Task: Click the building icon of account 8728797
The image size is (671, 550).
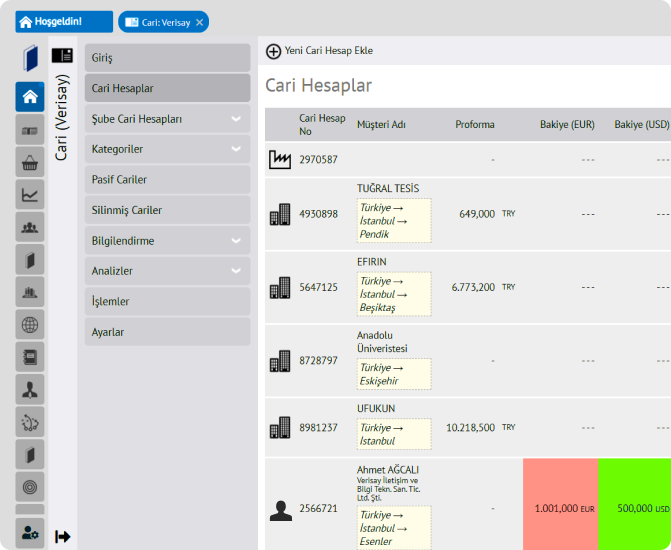Action: (x=280, y=361)
